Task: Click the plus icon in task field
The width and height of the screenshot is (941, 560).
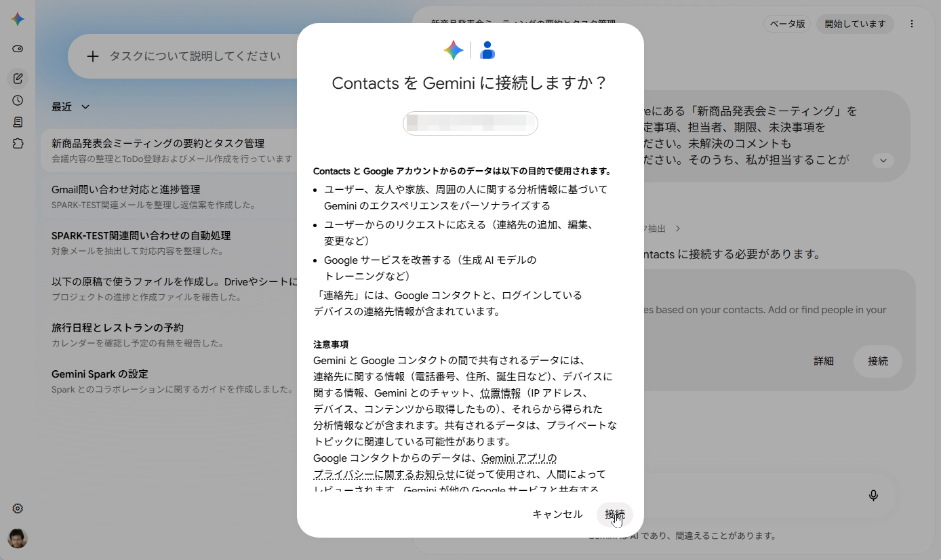Action: 93,56
